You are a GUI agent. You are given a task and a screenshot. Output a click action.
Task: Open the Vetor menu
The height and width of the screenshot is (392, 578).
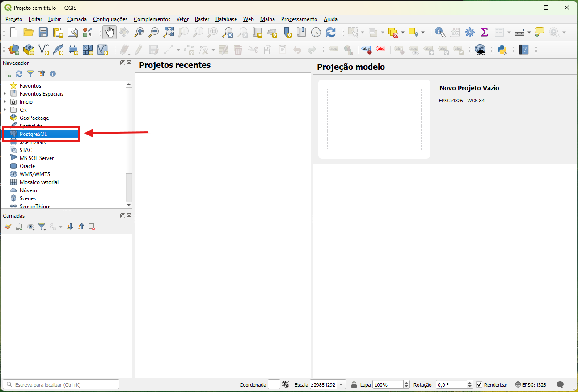pos(183,19)
